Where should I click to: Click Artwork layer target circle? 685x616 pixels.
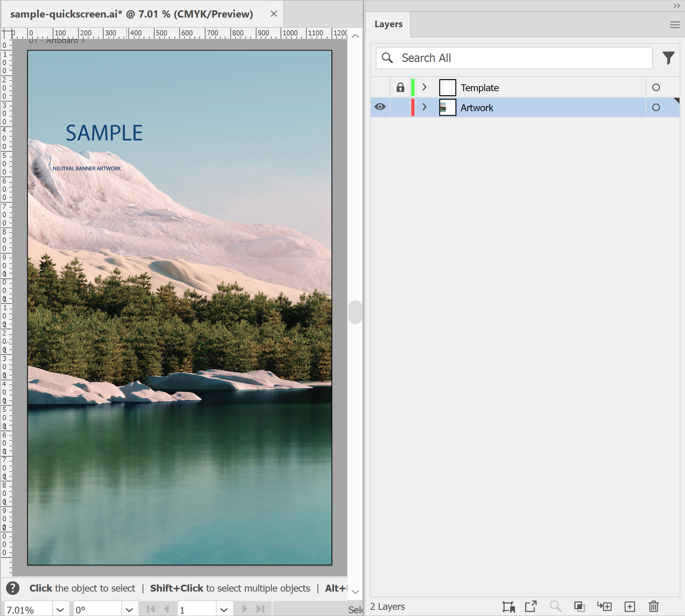[656, 107]
